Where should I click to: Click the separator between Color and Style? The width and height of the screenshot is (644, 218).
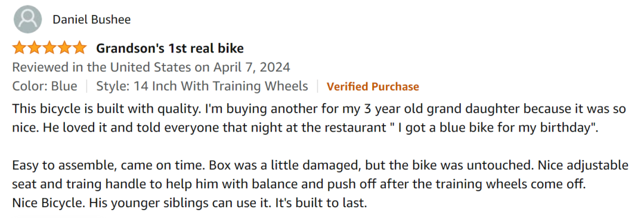click(x=86, y=86)
